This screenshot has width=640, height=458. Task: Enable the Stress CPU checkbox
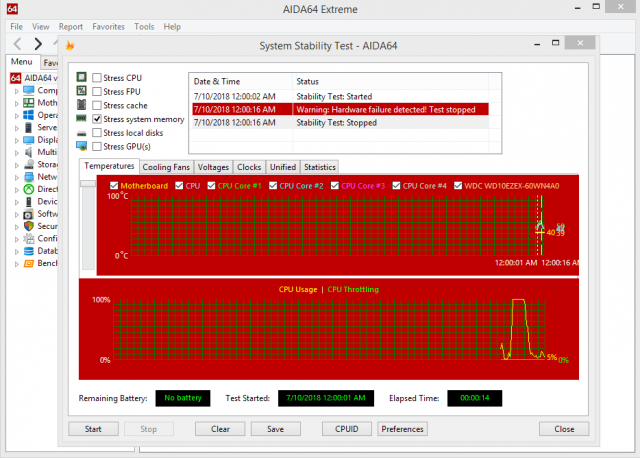[97, 78]
